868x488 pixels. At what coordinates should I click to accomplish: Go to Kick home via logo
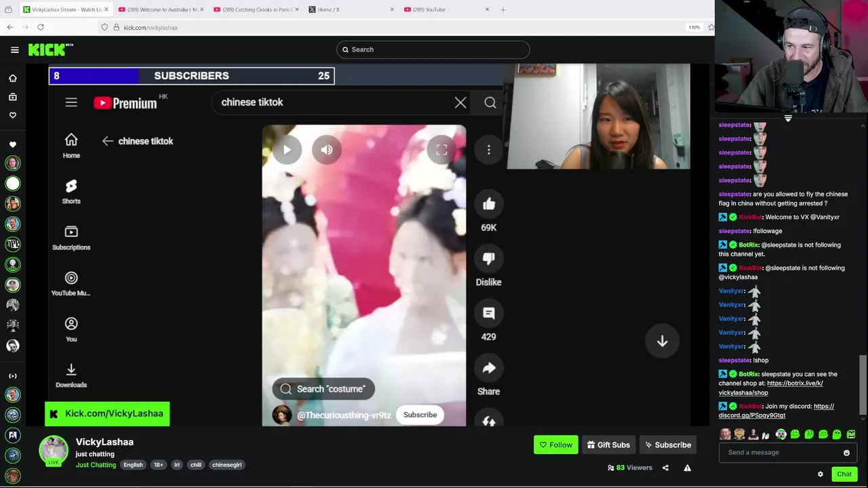[x=50, y=49]
